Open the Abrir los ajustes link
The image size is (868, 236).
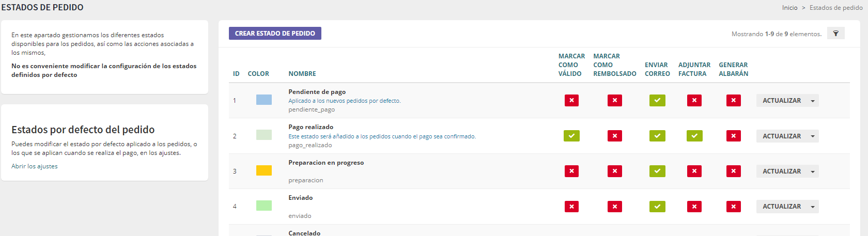point(35,166)
